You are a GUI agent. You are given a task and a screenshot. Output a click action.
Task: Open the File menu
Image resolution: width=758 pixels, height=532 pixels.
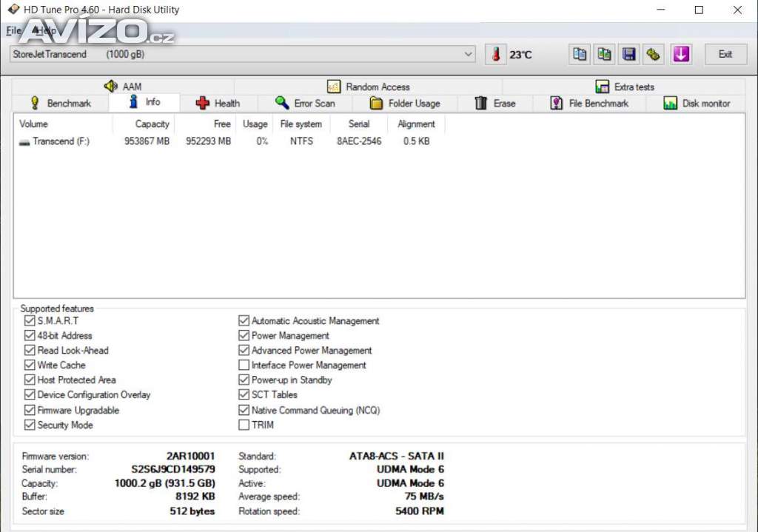[13, 30]
